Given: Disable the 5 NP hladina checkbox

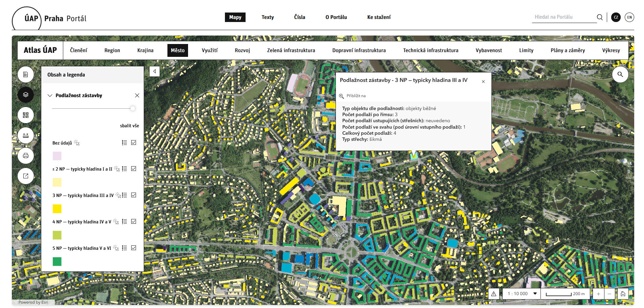Looking at the screenshot, I should [x=134, y=248].
